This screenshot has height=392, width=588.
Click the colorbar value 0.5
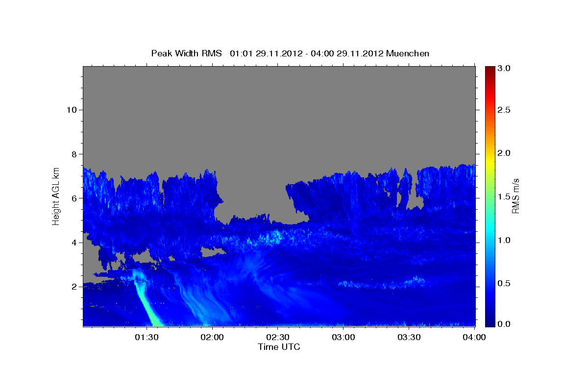pyautogui.click(x=505, y=283)
